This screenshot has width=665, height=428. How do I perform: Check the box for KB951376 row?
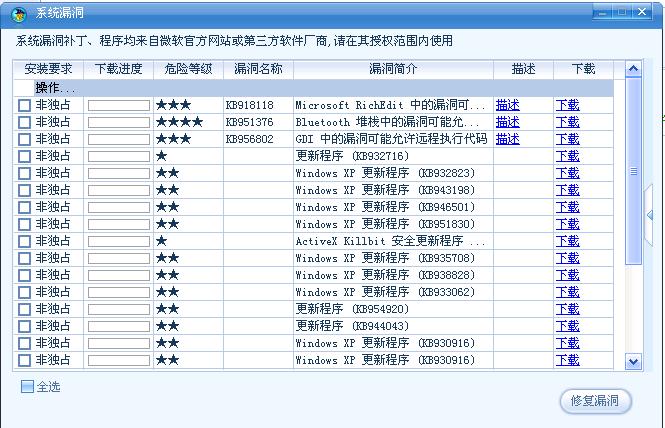[25, 122]
